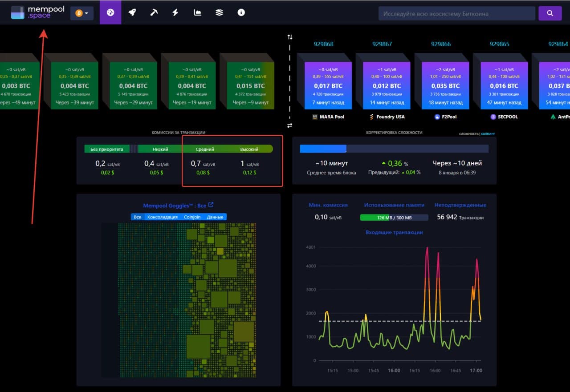The width and height of the screenshot is (570, 392).
Task: Open the dashboard gauge icon
Action: [x=110, y=13]
